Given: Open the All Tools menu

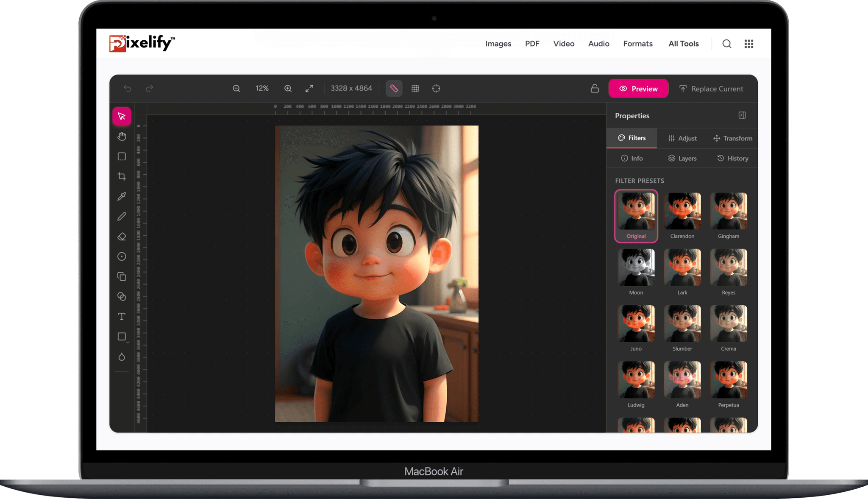Looking at the screenshot, I should tap(683, 44).
